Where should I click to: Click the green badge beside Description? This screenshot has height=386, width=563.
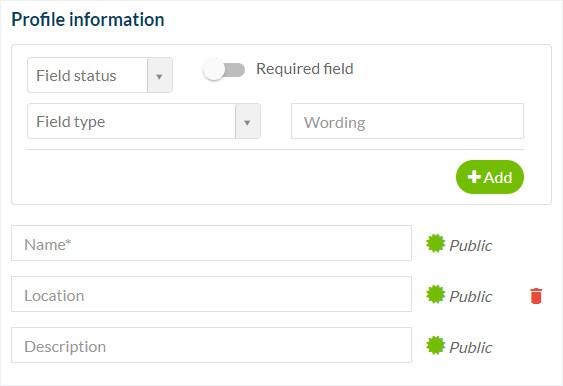[x=436, y=345]
